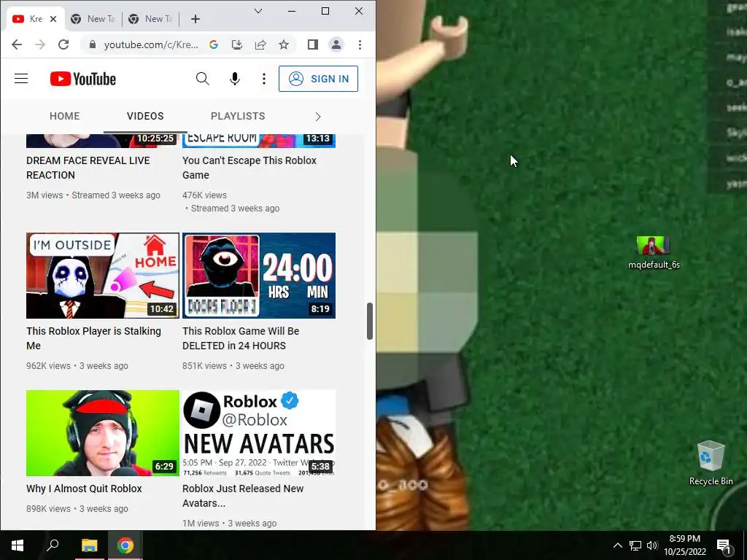747x560 pixels.
Task: Open the PLAYLISTS channel tab
Action: tap(238, 116)
